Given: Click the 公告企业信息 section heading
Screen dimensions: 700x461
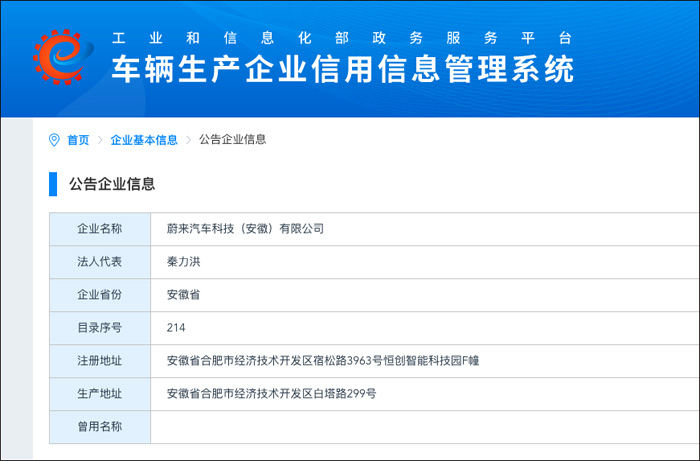Looking at the screenshot, I should 112,184.
